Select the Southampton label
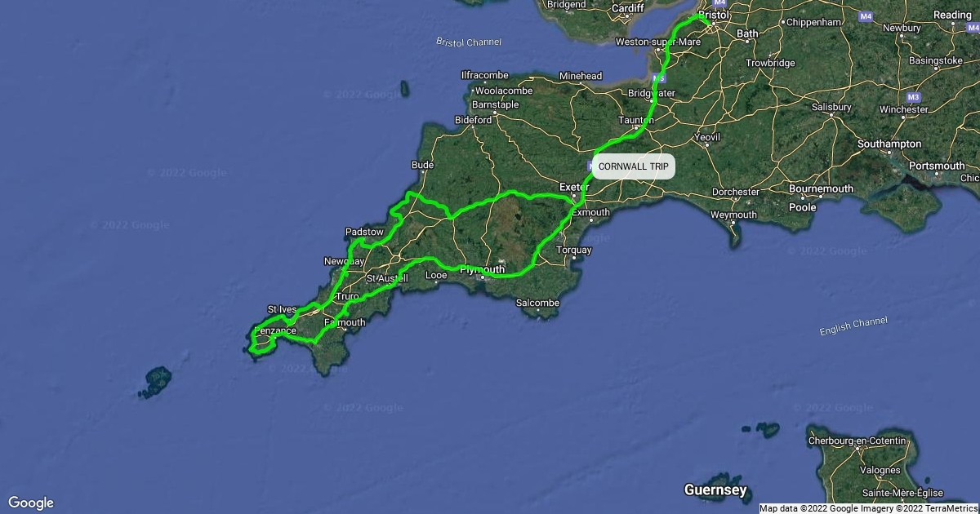 [889, 144]
